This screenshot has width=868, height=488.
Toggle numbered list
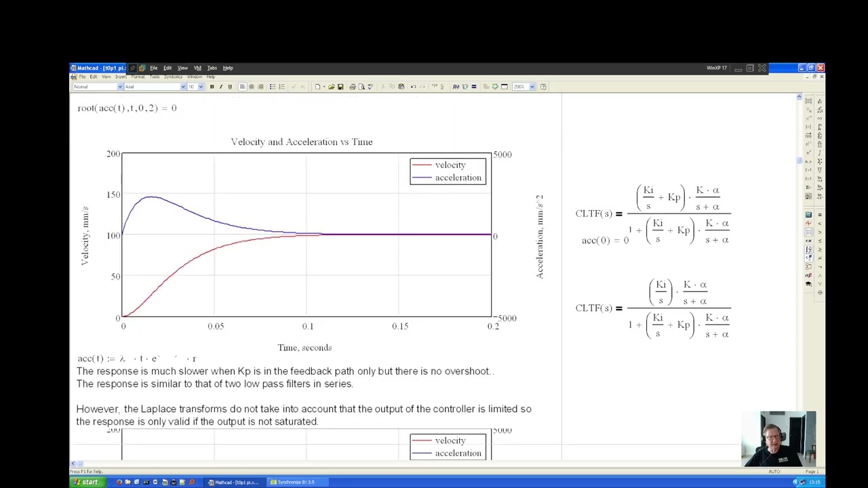tap(282, 86)
